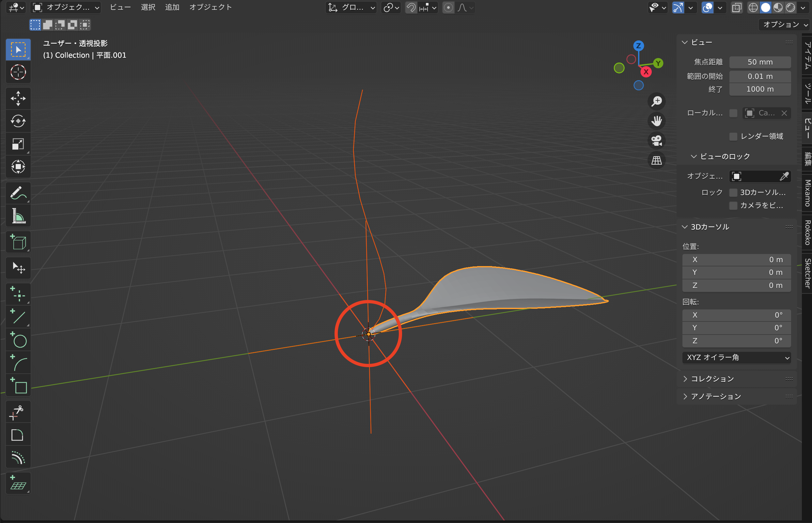
Task: Click the X axis on navigation gizmo
Action: pos(646,72)
